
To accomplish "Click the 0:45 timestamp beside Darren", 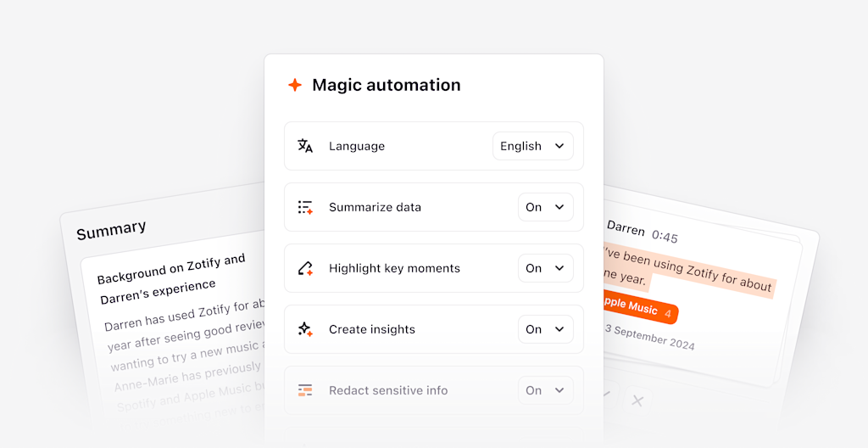I will [x=665, y=237].
